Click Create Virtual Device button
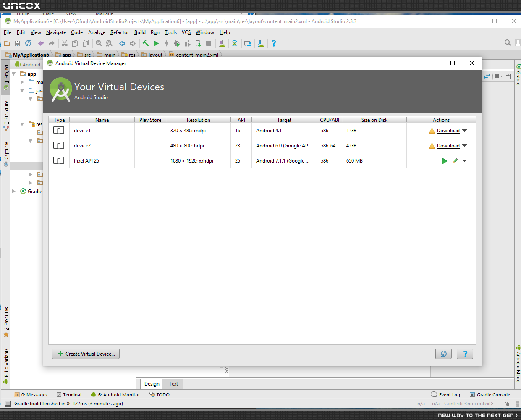The height and width of the screenshot is (420, 521). [x=86, y=354]
